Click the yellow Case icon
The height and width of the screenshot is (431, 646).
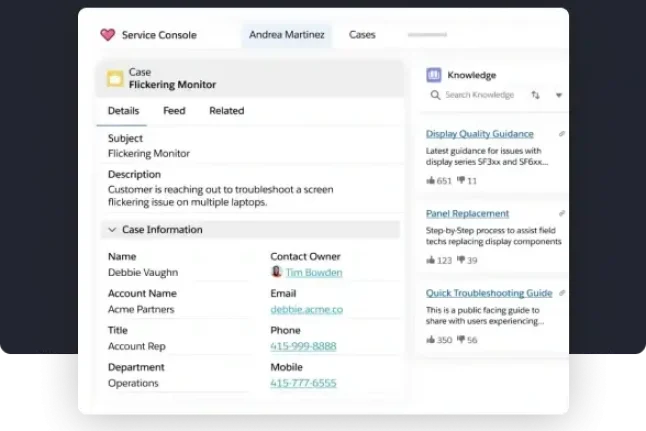coord(115,78)
